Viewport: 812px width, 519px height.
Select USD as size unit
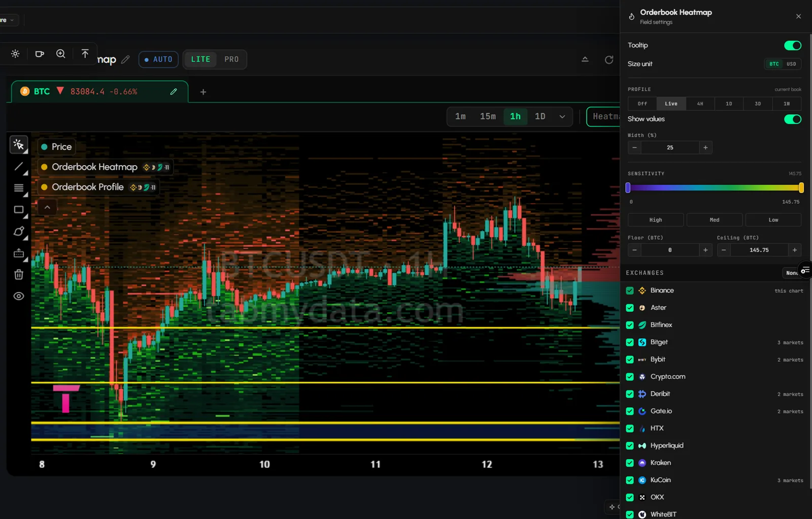(x=791, y=64)
